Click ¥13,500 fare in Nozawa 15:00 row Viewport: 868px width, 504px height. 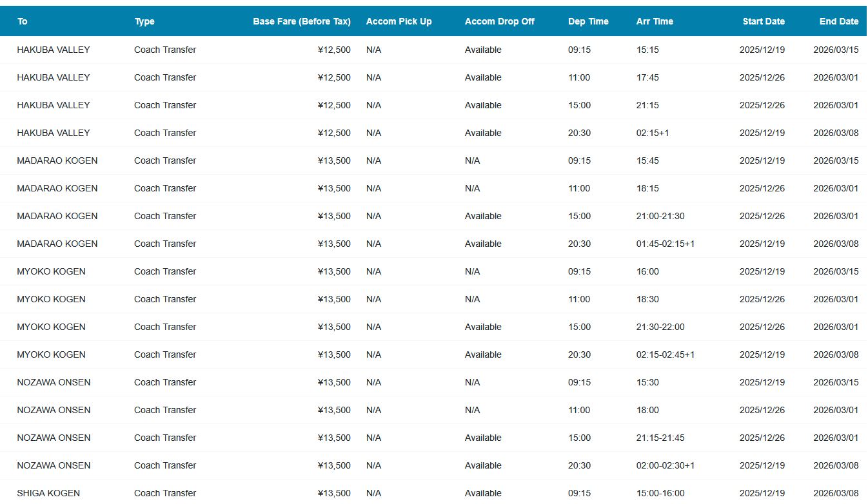tap(334, 438)
